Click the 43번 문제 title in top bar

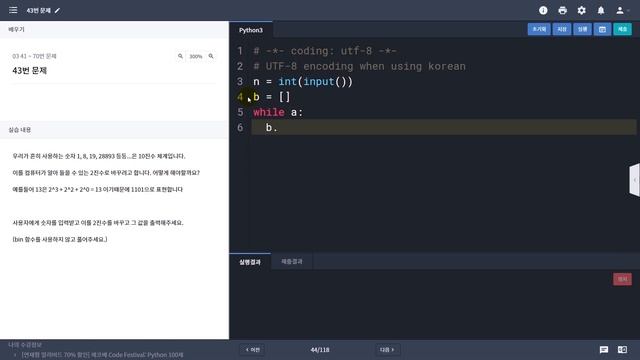[38, 11]
